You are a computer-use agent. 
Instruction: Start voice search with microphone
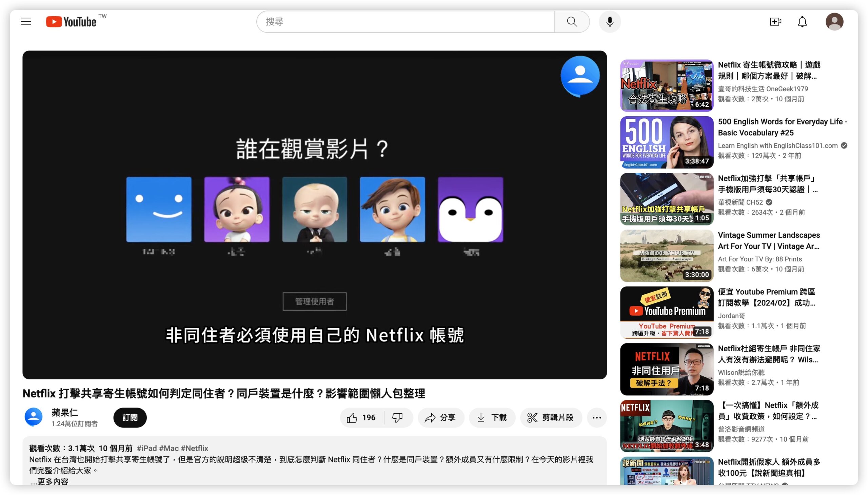coord(610,22)
